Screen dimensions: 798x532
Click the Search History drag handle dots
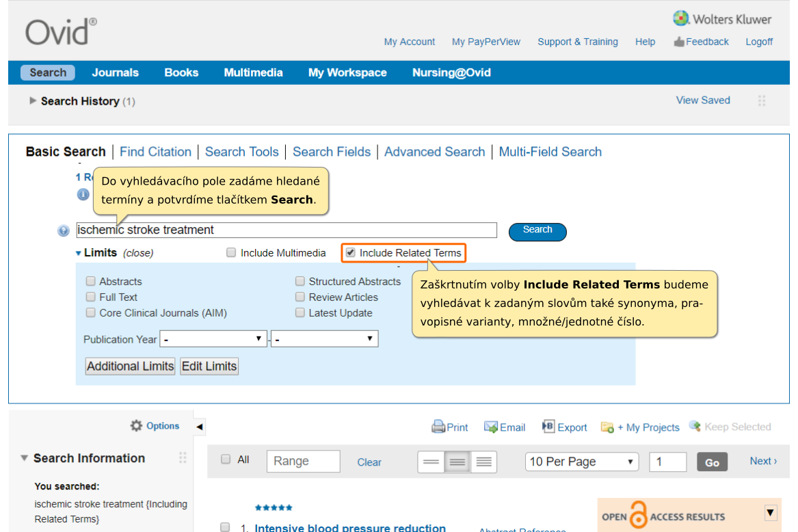point(761,101)
